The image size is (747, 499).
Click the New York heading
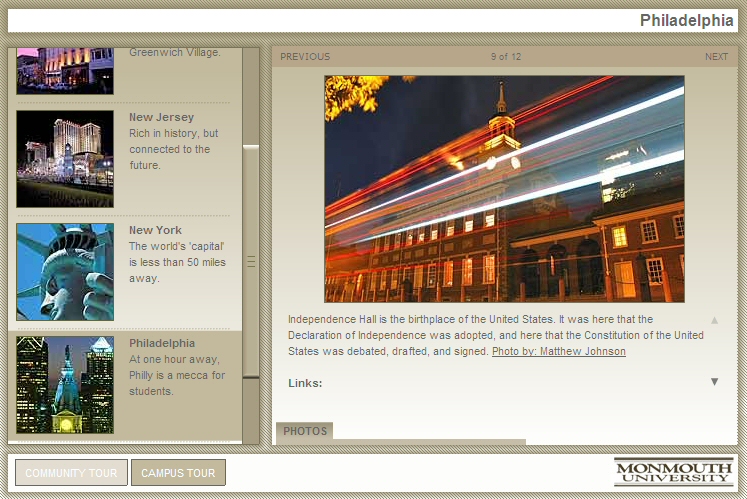155,230
